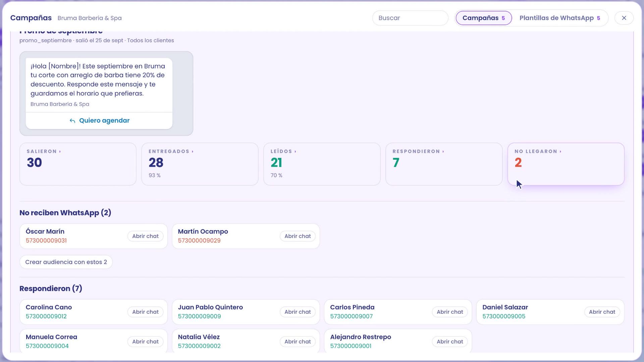644x362 pixels.
Task: Open chat with Óscar Marín
Action: click(x=145, y=236)
